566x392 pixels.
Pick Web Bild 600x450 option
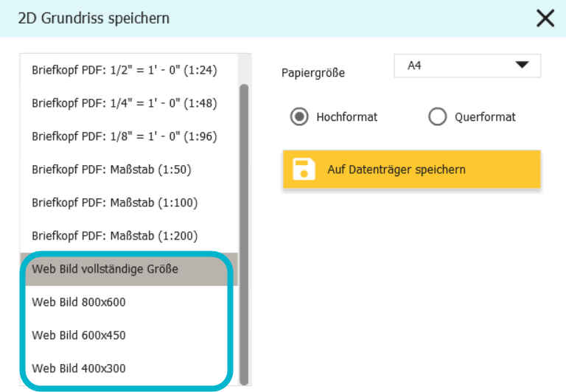pos(129,336)
